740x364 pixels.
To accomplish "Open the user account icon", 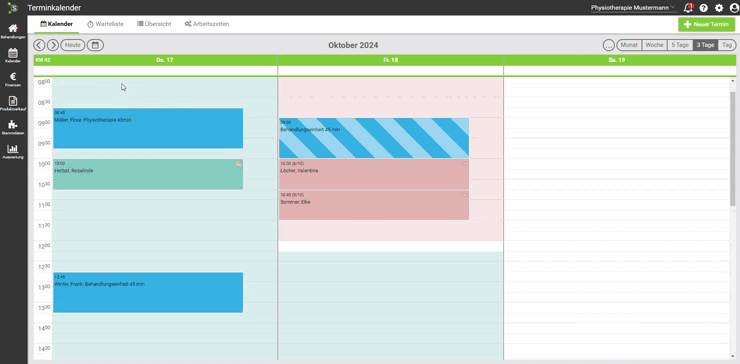I will click(734, 8).
